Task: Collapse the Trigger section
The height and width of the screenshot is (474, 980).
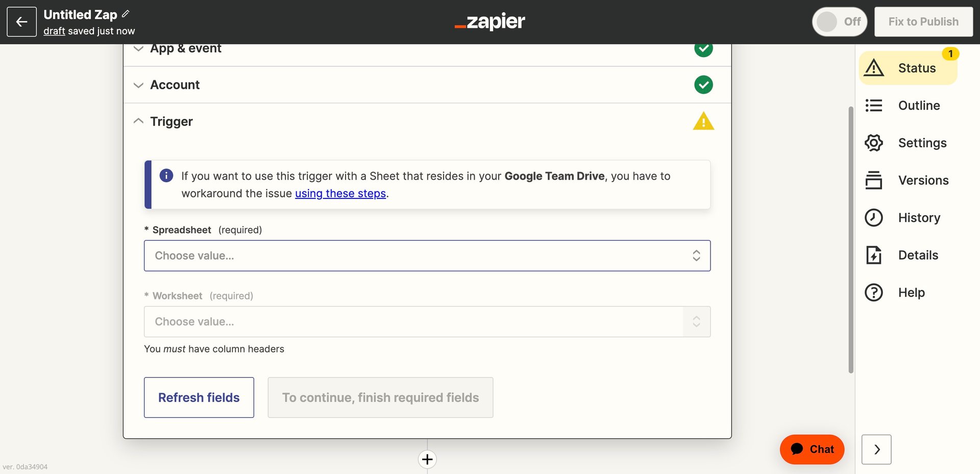Action: (427, 121)
